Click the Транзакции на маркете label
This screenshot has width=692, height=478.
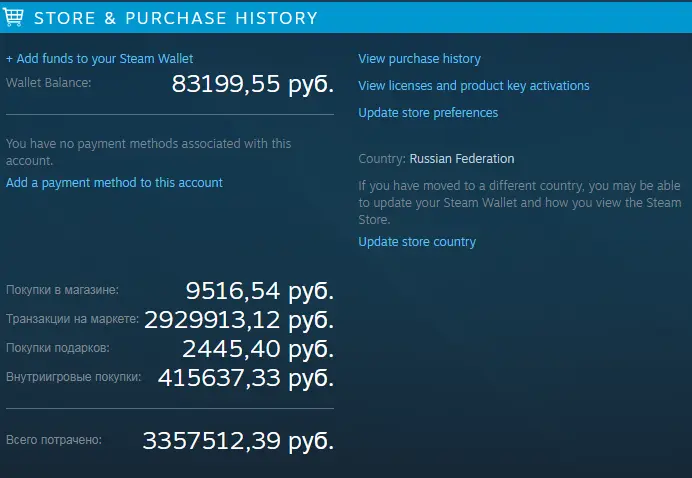pos(72,319)
